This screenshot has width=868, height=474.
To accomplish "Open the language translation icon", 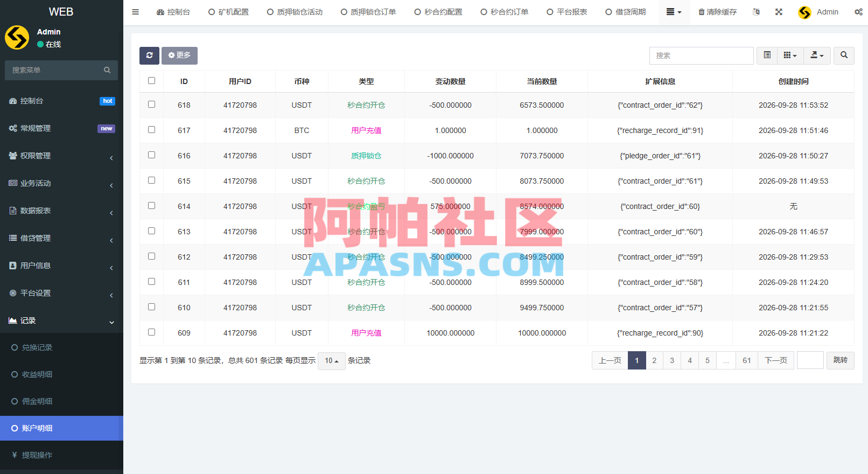I will click(756, 12).
